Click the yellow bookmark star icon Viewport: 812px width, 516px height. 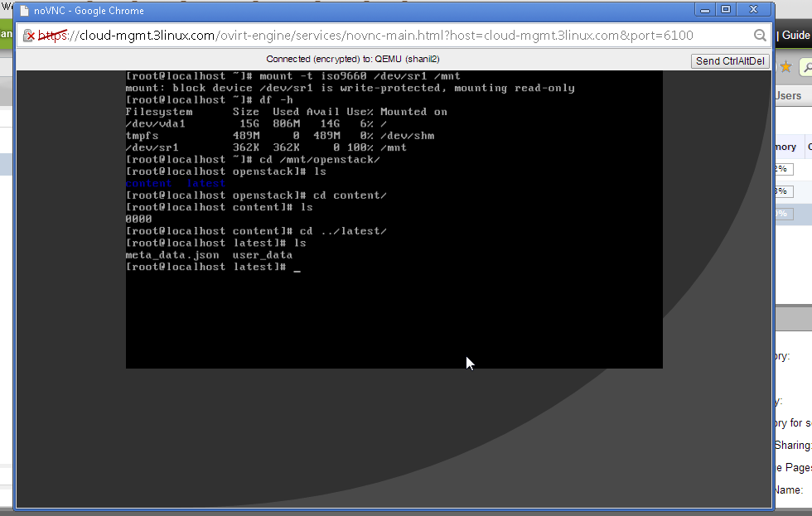(785, 67)
